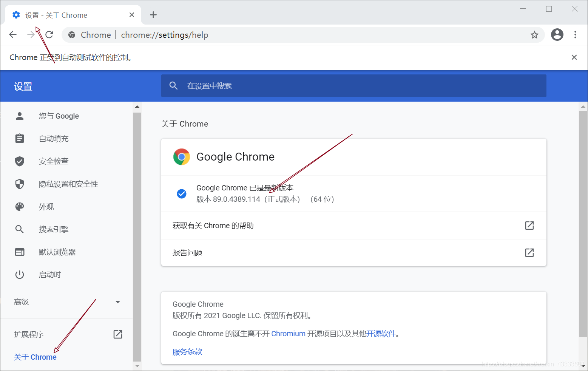This screenshot has height=371, width=588.
Task: Click the magnifier icon in settings search
Action: click(173, 86)
